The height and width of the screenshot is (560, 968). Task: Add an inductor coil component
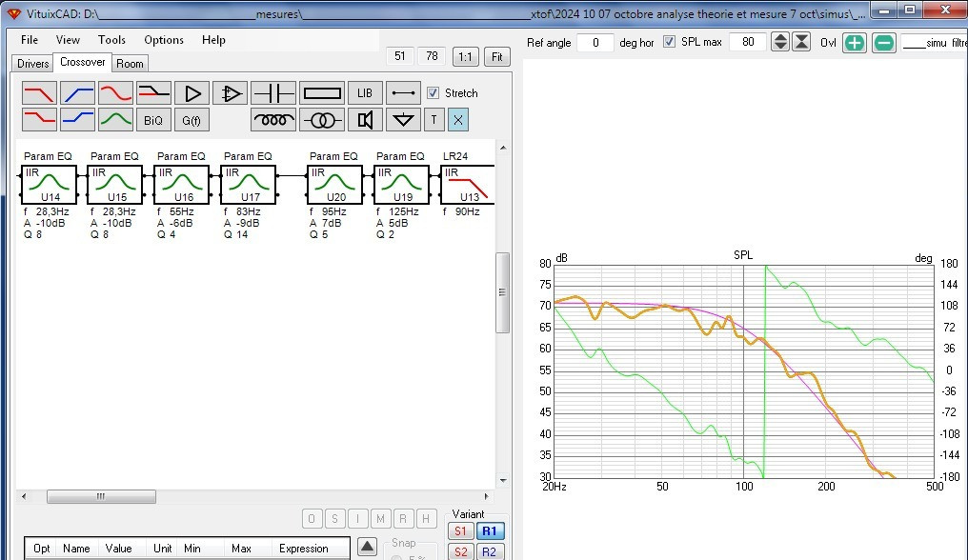273,120
